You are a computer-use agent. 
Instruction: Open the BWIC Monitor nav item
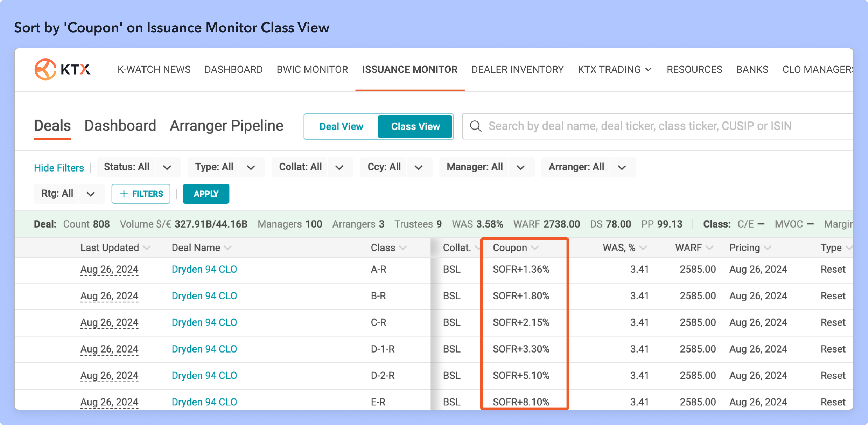312,69
